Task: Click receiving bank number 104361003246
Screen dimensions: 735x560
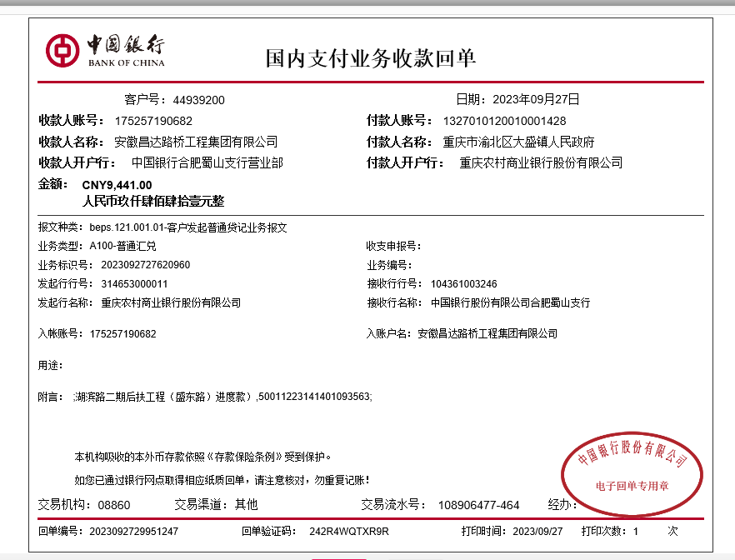Action: tap(463, 284)
